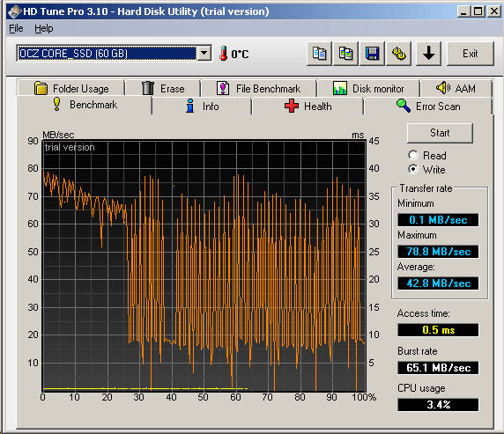This screenshot has height=434, width=504.
Task: Open the Health tab red cross
Action: tap(292, 106)
